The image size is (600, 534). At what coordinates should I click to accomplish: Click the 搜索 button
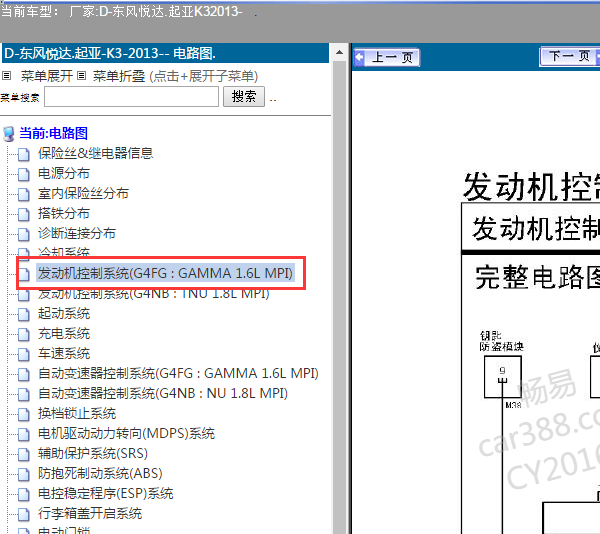(244, 96)
